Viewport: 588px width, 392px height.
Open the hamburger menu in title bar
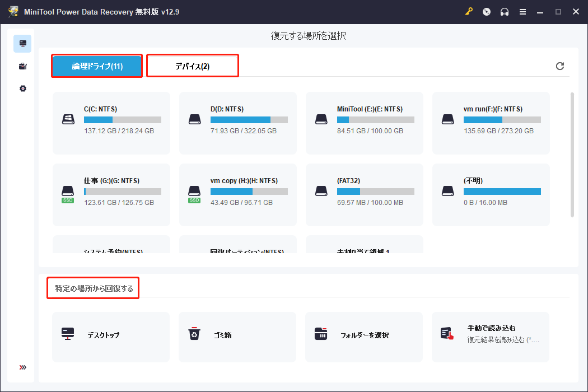click(522, 12)
